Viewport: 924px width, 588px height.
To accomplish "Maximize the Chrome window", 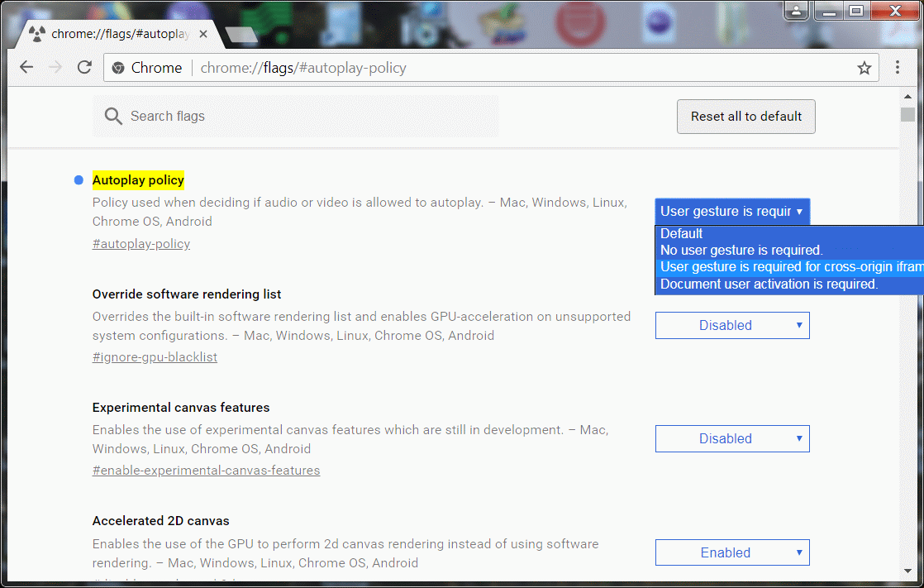I will (x=856, y=11).
